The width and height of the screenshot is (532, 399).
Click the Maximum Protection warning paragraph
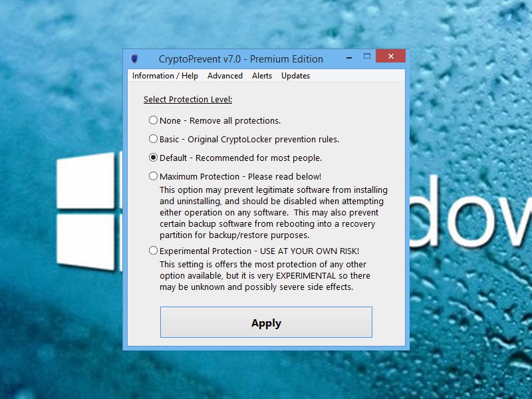pyautogui.click(x=271, y=212)
